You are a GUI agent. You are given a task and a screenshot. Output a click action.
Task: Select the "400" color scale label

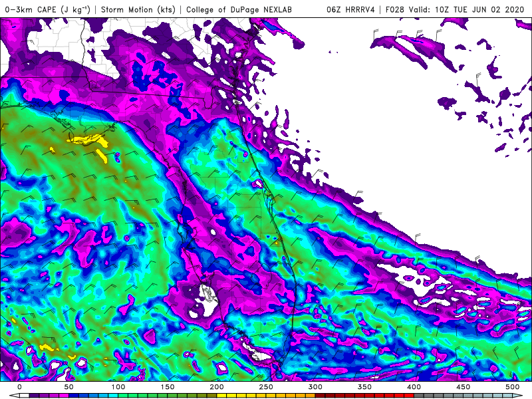(x=414, y=387)
